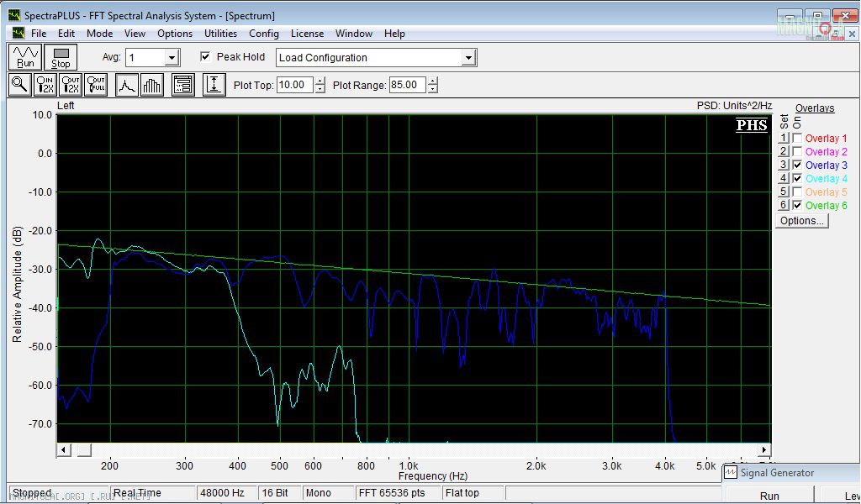Increase Plot Top with the up arrow
861x504 pixels.
[x=320, y=81]
